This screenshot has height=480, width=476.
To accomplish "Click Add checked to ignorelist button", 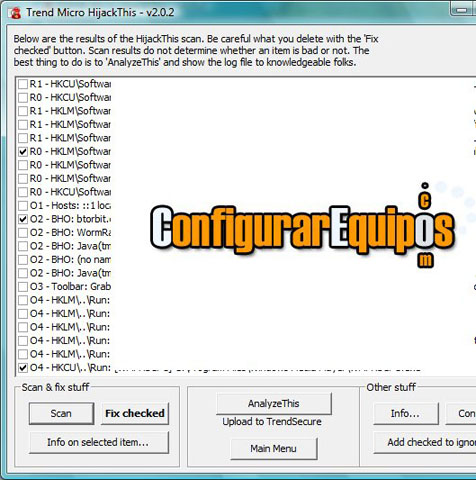I will pos(425,442).
